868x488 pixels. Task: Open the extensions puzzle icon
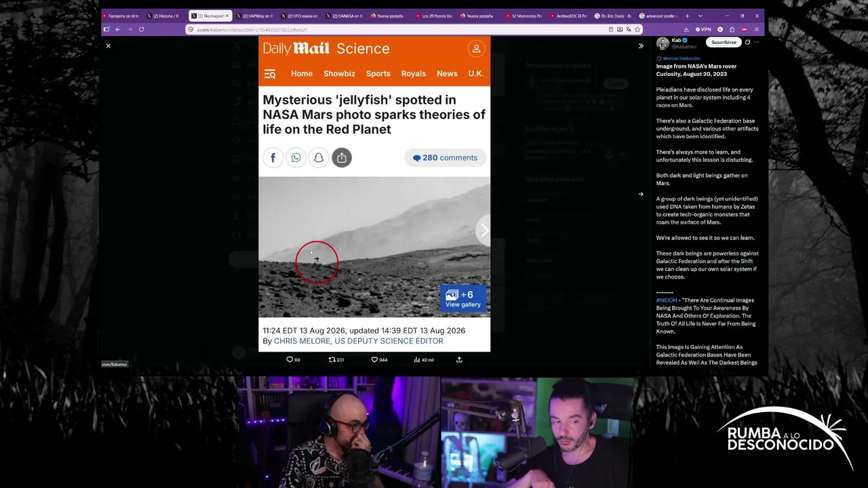[732, 30]
